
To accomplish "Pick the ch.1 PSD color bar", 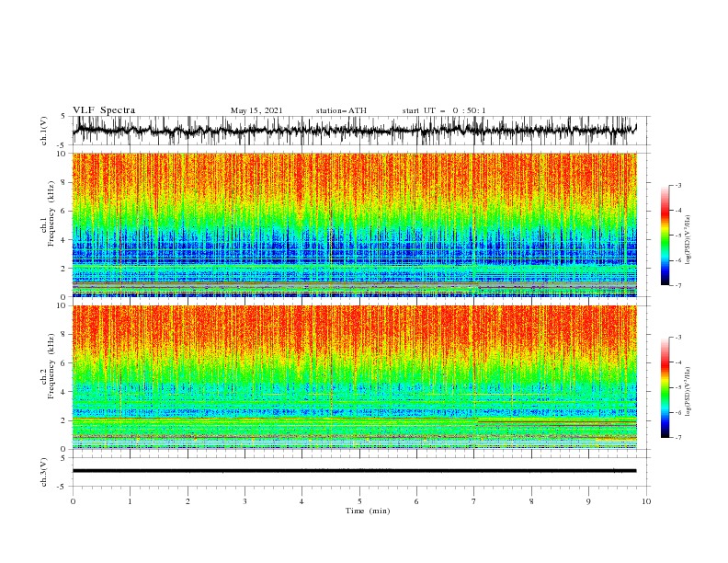I will [x=665, y=236].
